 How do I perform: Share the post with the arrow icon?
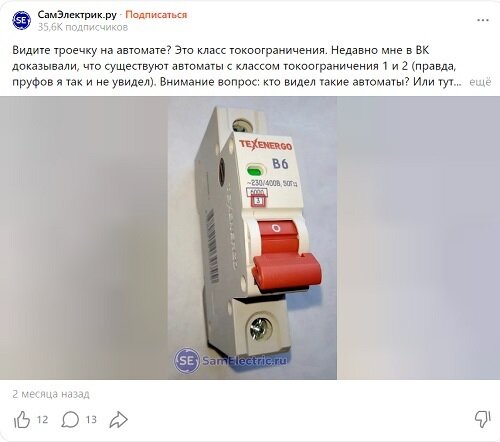(x=119, y=419)
